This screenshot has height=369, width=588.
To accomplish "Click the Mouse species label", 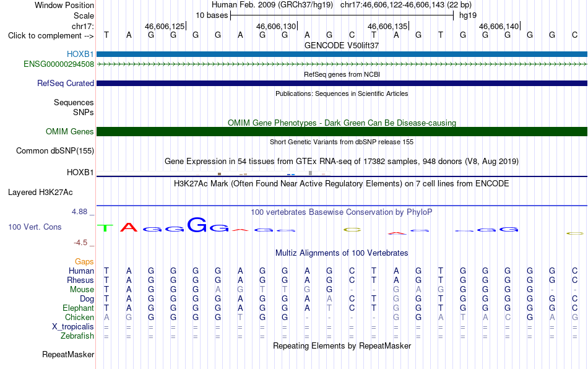I will pos(82,290).
